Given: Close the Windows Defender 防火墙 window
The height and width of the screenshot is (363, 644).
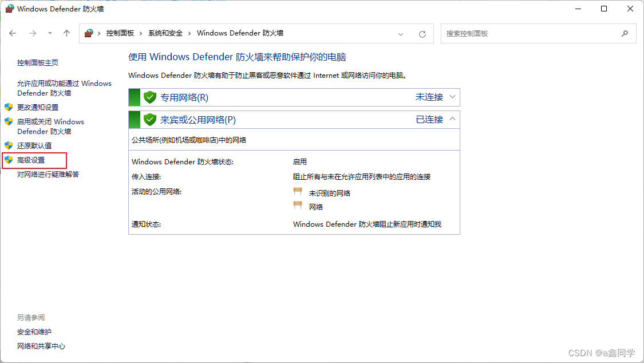Looking at the screenshot, I should 630,9.
